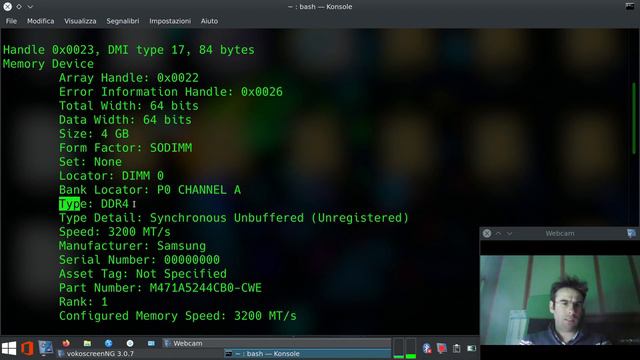This screenshot has width=640, height=360.
Task: Click 'Array Handle: 0x0022' text
Action: pyautogui.click(x=129, y=78)
